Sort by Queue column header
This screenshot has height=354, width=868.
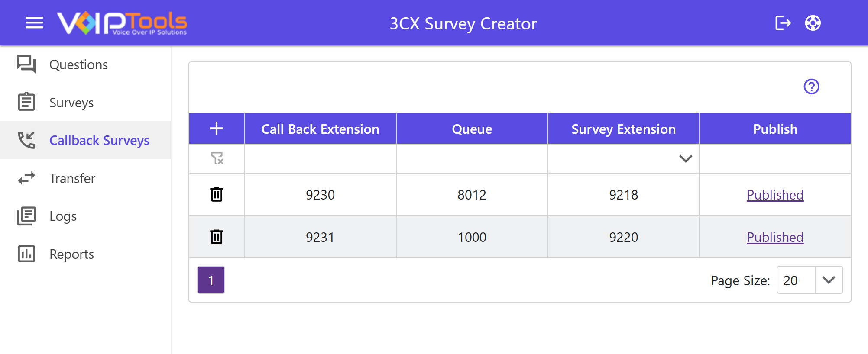[x=472, y=129]
